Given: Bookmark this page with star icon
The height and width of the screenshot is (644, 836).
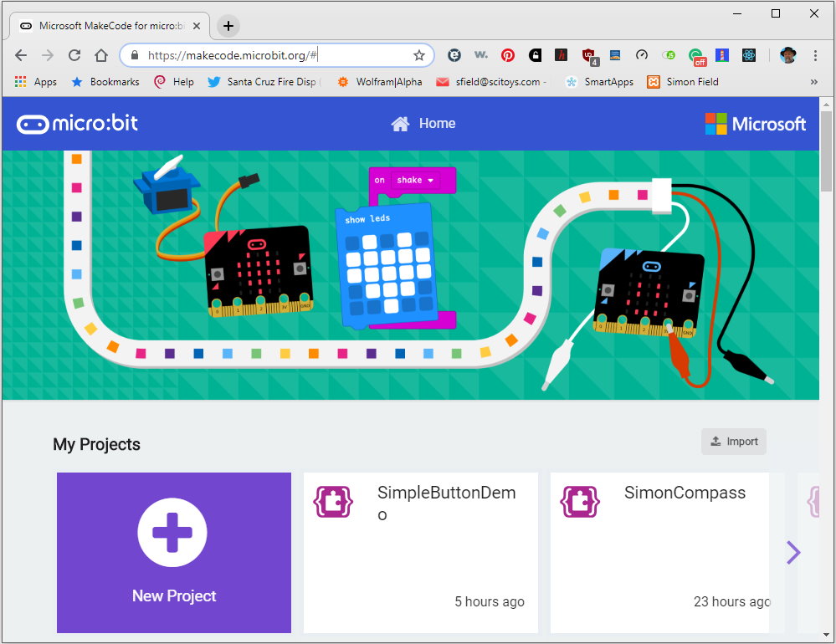Looking at the screenshot, I should click(419, 55).
